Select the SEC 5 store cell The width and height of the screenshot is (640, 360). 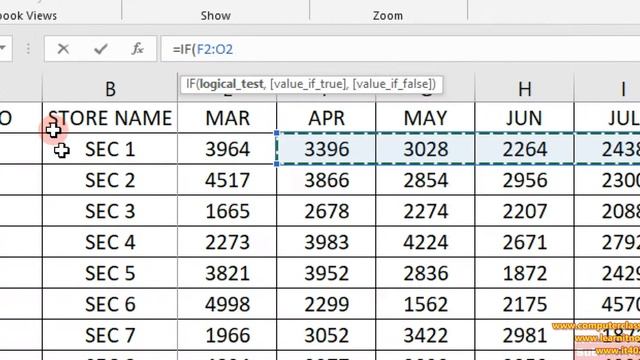[110, 273]
